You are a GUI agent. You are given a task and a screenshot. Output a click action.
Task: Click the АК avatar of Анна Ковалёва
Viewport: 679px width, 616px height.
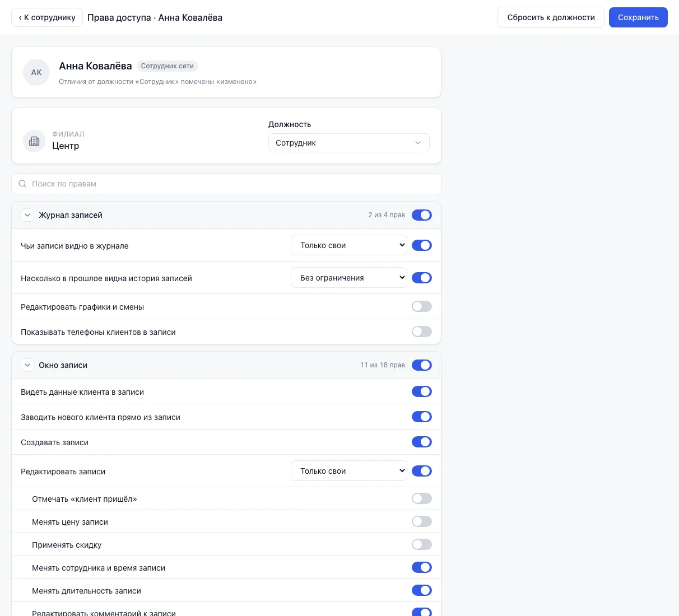(x=36, y=72)
